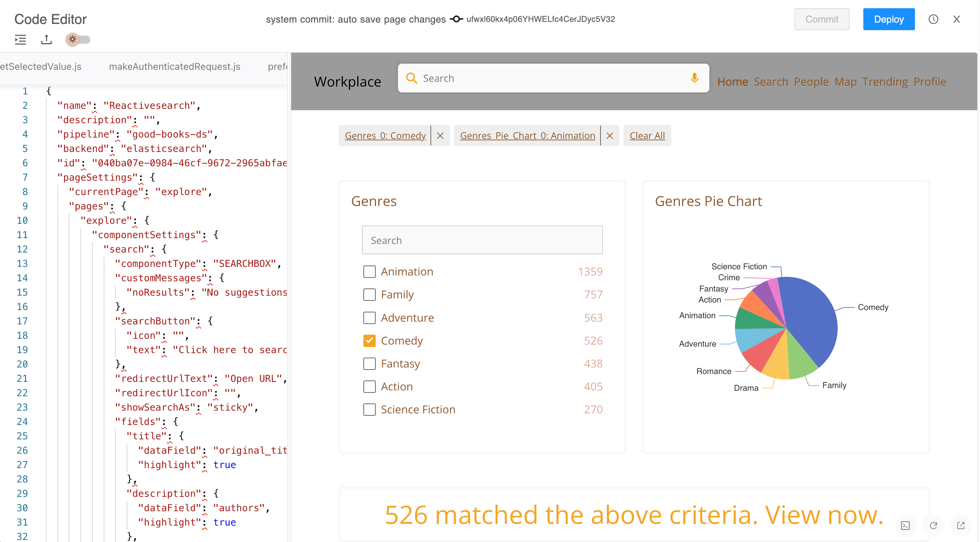
Task: Toggle the light/dark theme switch
Action: (78, 40)
